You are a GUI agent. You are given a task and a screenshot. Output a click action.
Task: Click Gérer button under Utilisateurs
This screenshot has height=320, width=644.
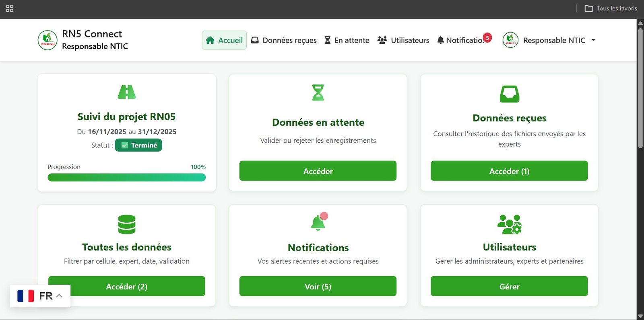[509, 286]
